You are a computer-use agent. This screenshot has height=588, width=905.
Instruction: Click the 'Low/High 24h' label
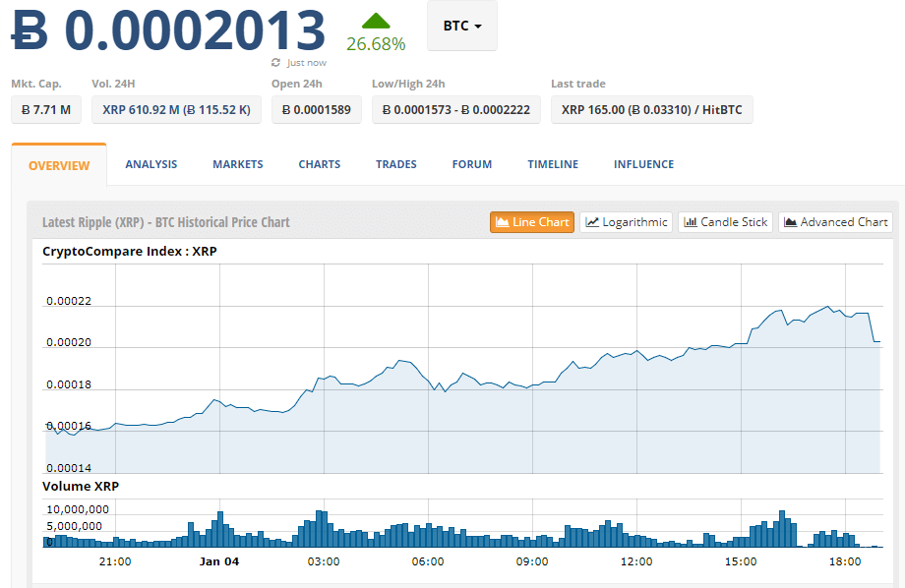click(408, 84)
